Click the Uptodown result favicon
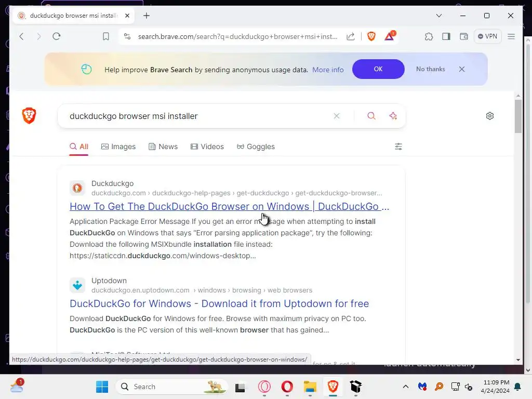532x399 pixels. 77,285
